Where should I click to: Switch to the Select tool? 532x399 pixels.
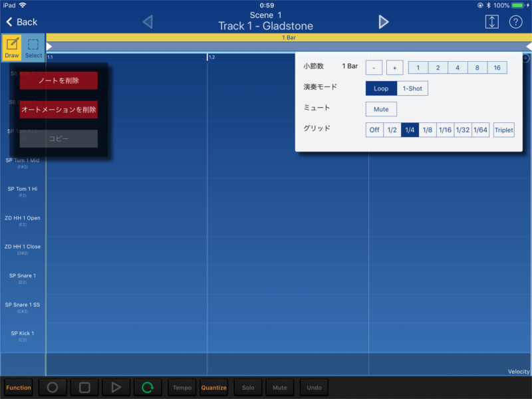tap(33, 48)
